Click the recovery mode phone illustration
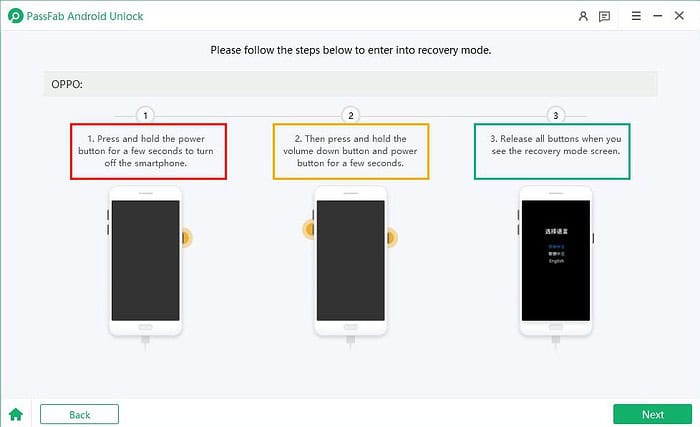The image size is (700, 427). pos(555,260)
